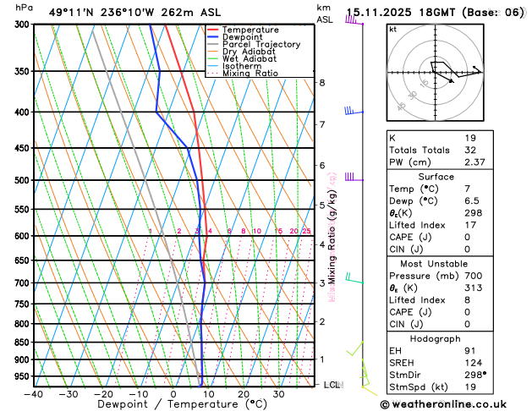This screenshot has height=411, width=532.
Task: Click the 500 hPa pressure label
Action: pyautogui.click(x=24, y=180)
